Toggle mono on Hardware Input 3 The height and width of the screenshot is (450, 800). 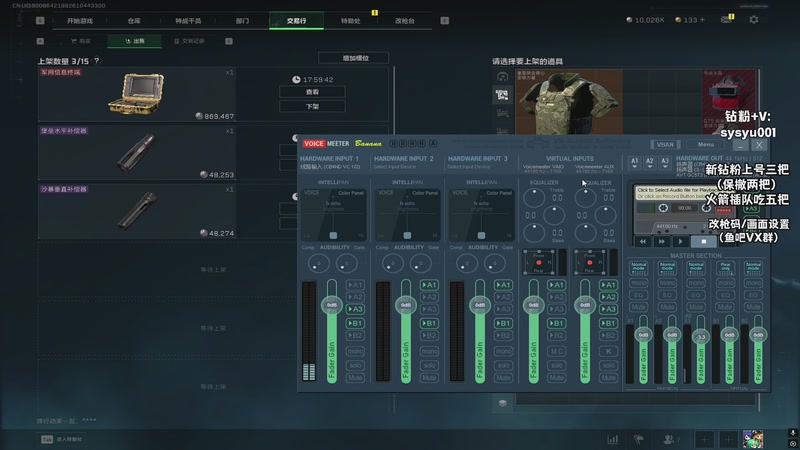click(503, 351)
